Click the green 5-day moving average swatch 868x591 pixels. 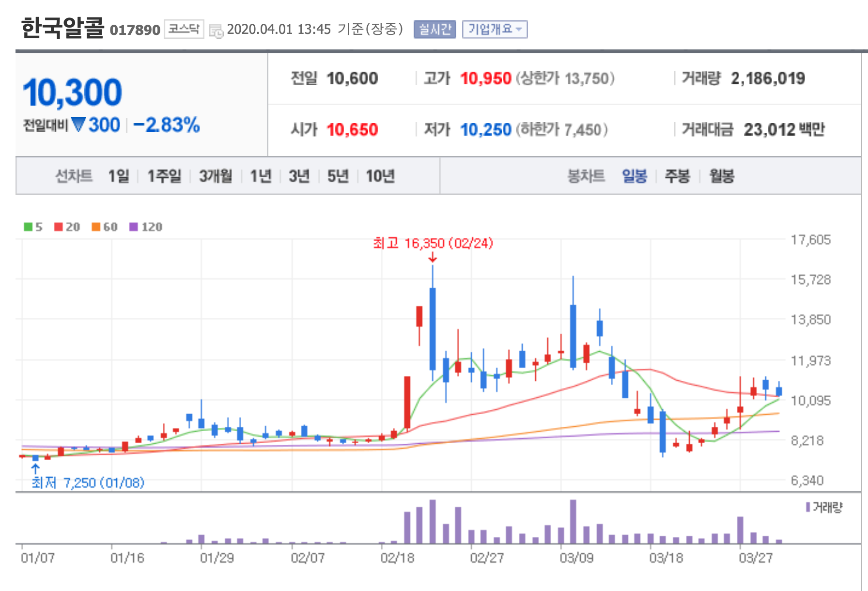pyautogui.click(x=28, y=227)
